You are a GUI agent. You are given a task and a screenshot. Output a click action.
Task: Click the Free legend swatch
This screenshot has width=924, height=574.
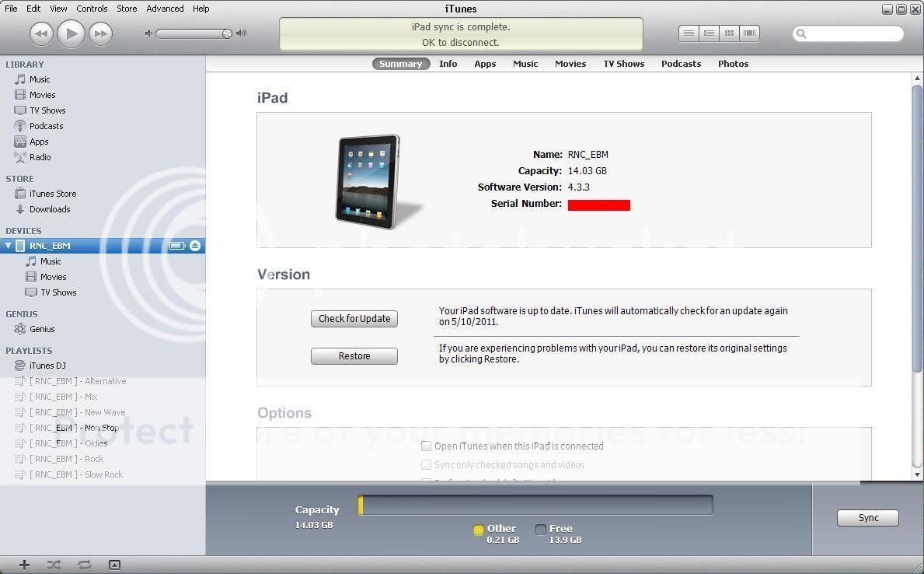pos(540,529)
